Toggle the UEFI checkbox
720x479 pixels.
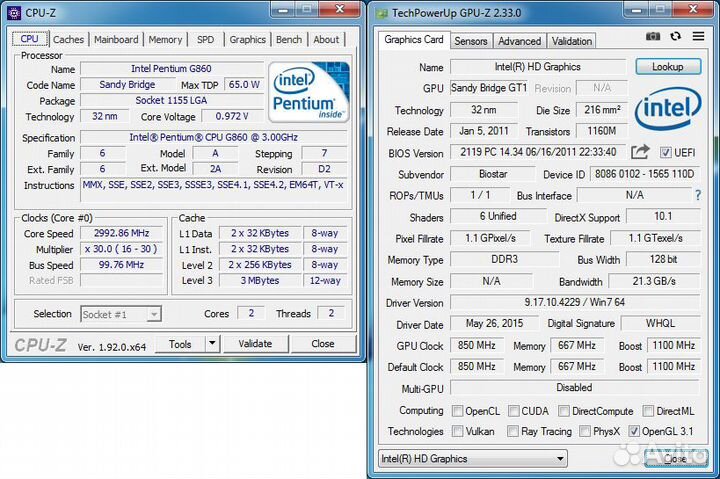point(665,152)
